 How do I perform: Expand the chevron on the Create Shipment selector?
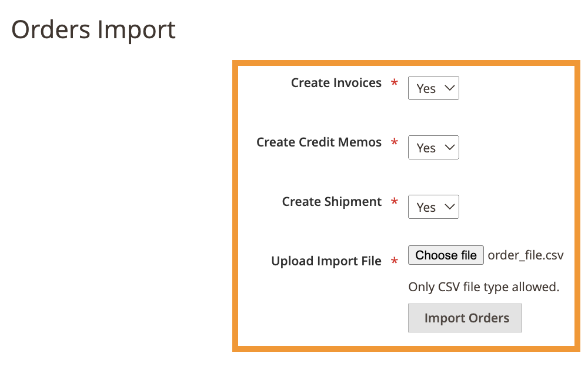tap(449, 207)
